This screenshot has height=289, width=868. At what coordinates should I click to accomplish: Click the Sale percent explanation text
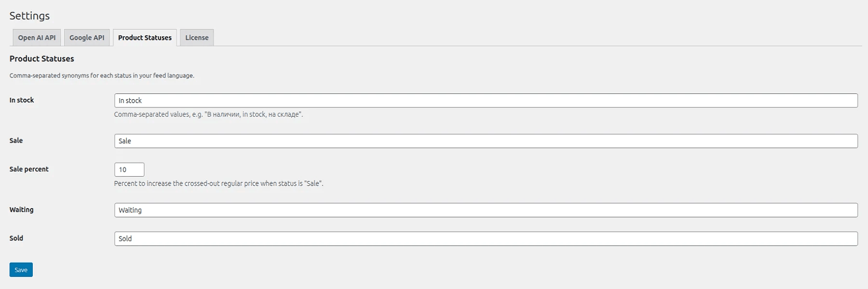pos(219,184)
